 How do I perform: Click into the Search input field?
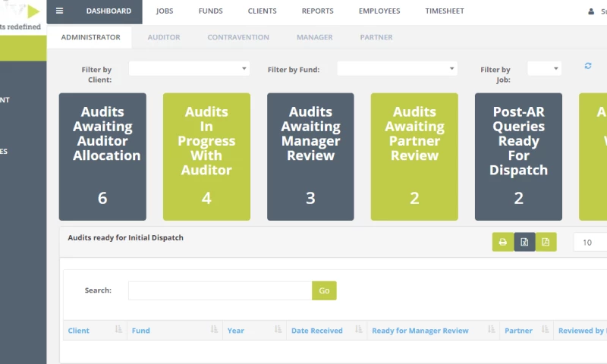(x=220, y=290)
